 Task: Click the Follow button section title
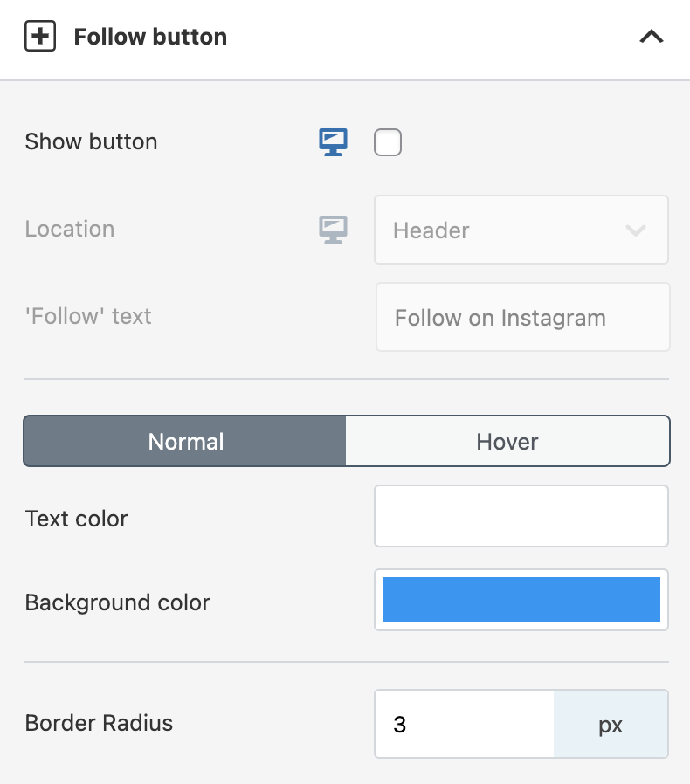150,37
